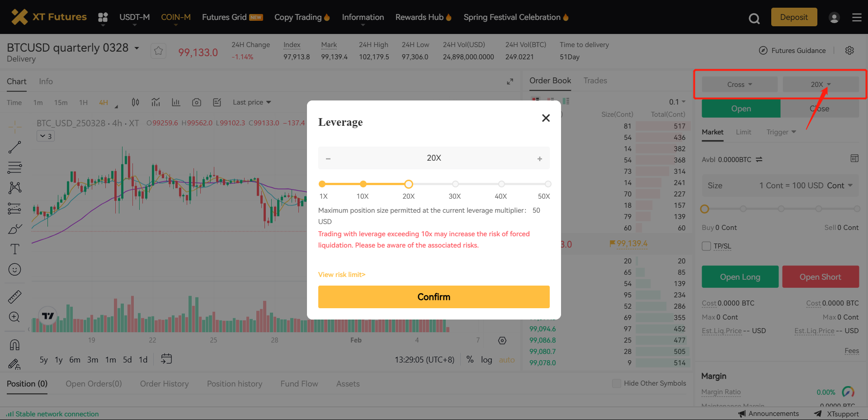Viewport: 868px width, 420px height.
Task: Set leverage slider to 30X
Action: pos(455,184)
